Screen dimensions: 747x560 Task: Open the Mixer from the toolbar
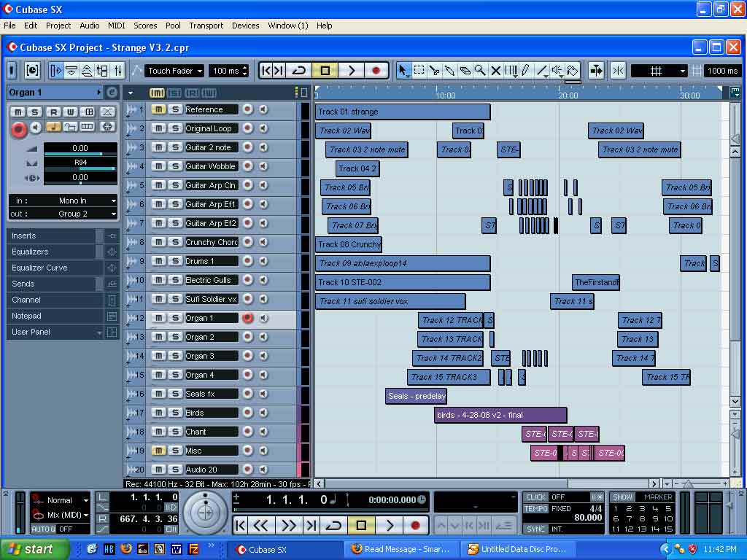[x=118, y=71]
